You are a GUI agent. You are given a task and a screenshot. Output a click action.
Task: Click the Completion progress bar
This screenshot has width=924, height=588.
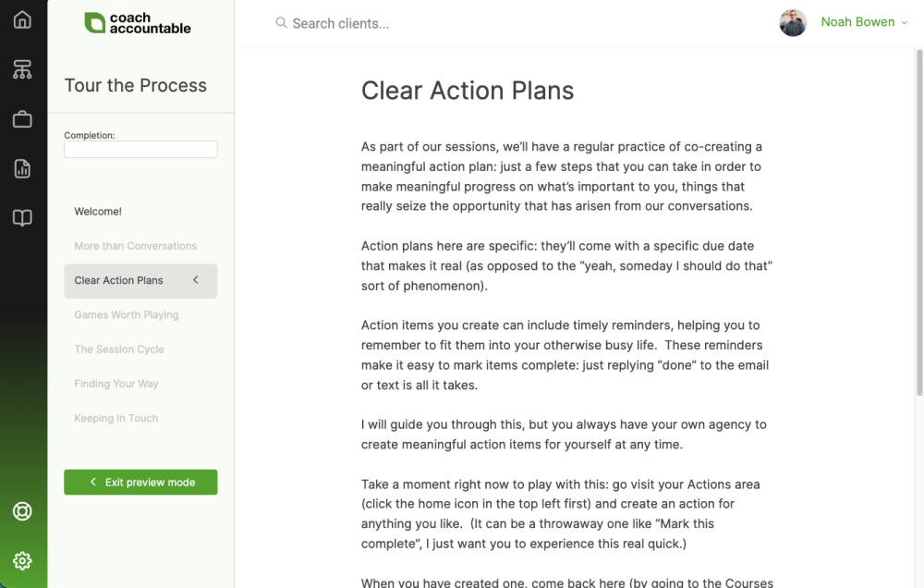point(140,150)
